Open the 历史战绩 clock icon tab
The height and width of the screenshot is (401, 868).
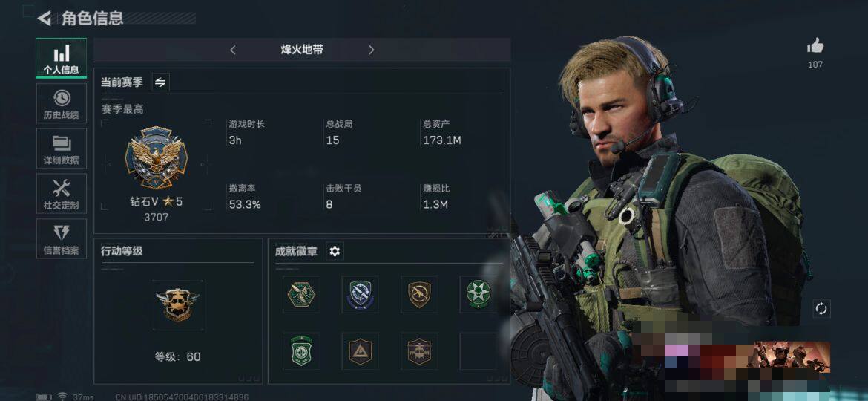[x=61, y=103]
